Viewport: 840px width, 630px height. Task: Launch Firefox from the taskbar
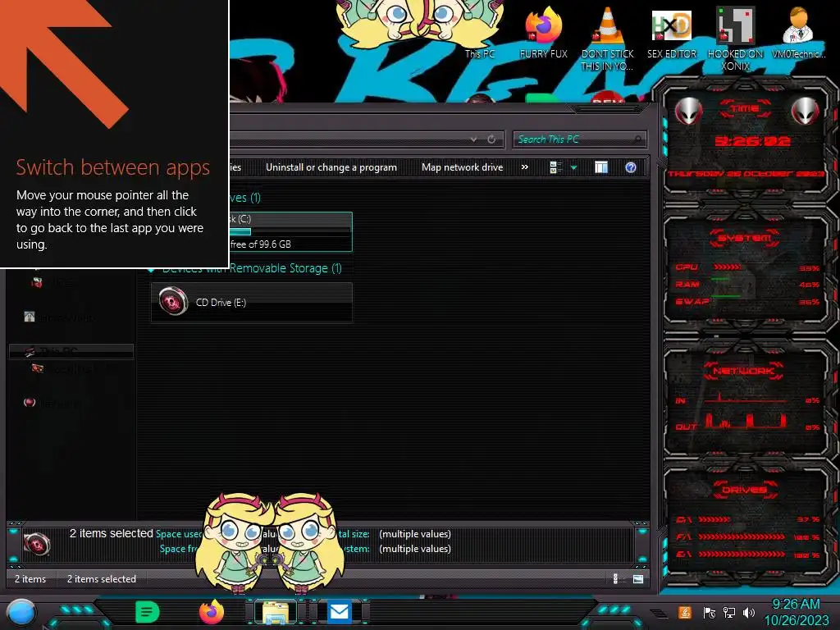click(211, 612)
